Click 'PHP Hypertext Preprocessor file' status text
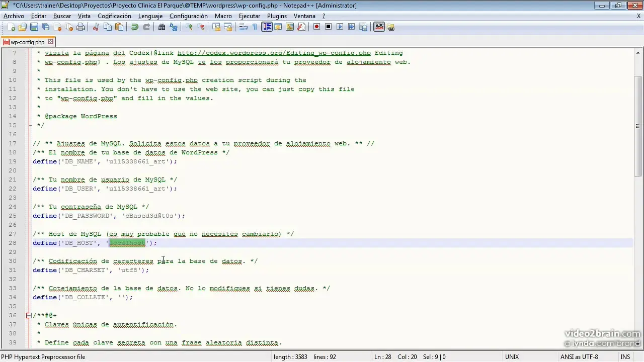The width and height of the screenshot is (644, 362). tap(43, 357)
